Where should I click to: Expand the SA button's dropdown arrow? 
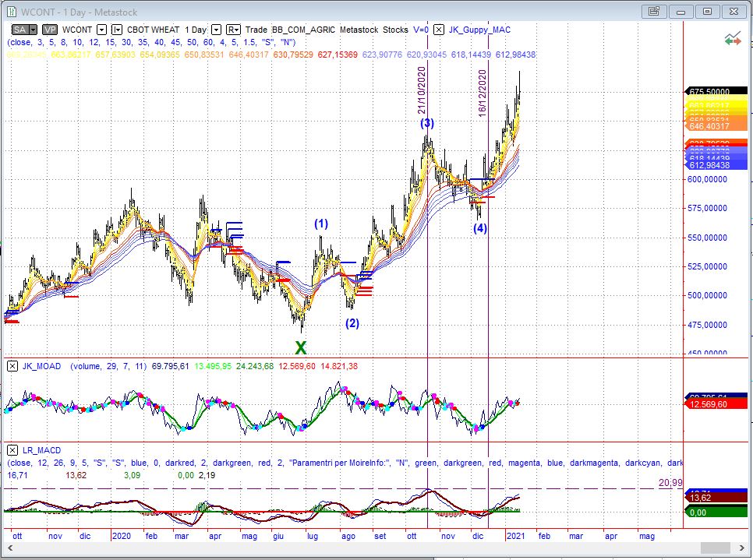[34, 30]
